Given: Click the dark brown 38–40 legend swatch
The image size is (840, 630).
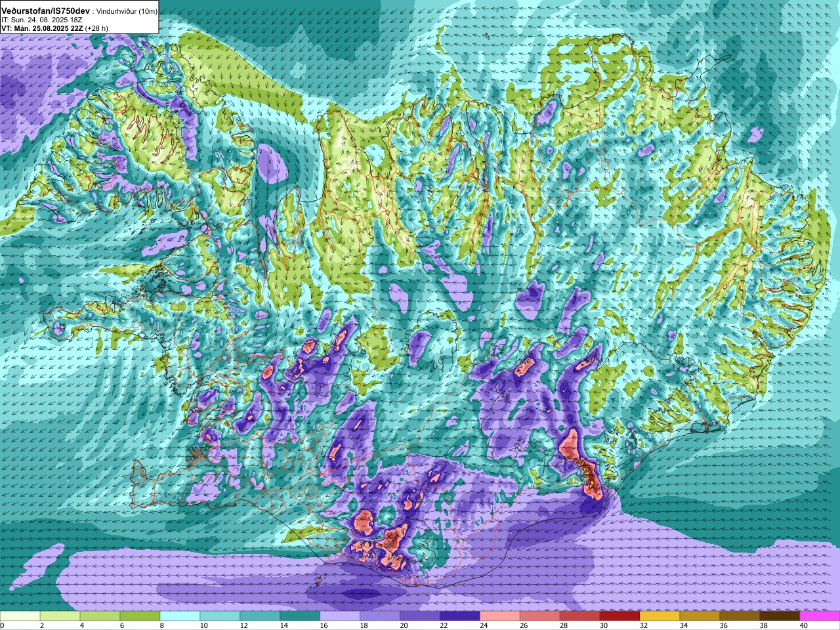Looking at the screenshot, I should coord(780,616).
